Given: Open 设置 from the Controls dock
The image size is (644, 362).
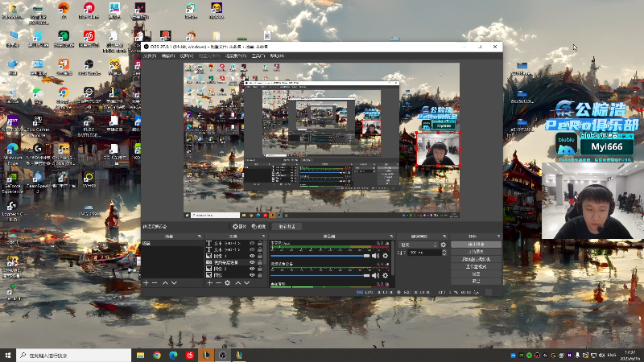Looking at the screenshot, I should click(476, 274).
